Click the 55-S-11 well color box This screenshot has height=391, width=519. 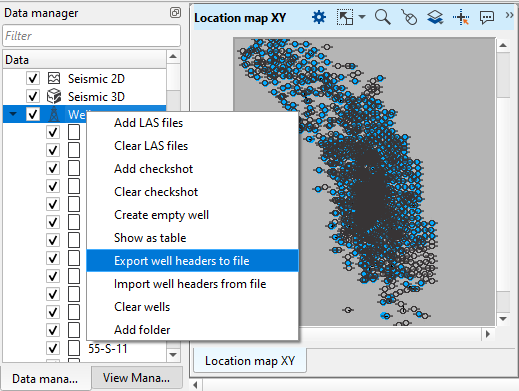74,348
